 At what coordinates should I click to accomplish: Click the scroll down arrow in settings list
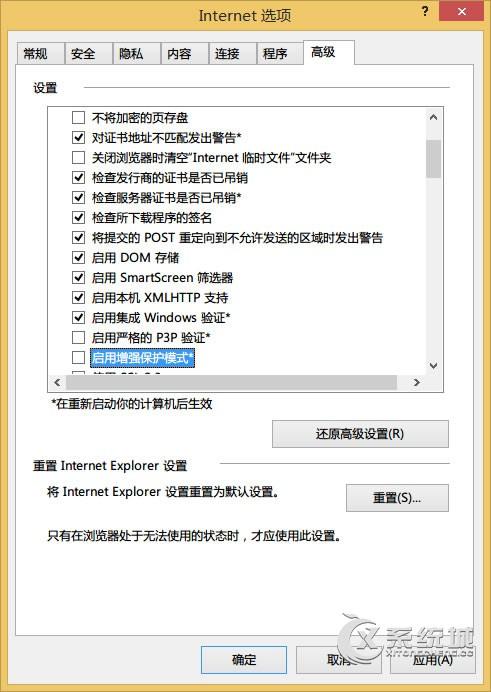433,365
